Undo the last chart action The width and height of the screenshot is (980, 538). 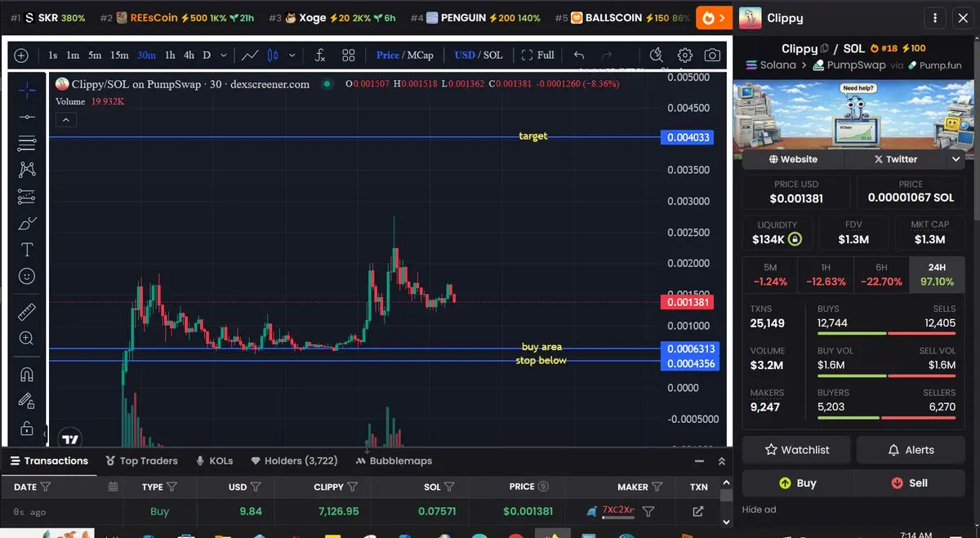579,56
